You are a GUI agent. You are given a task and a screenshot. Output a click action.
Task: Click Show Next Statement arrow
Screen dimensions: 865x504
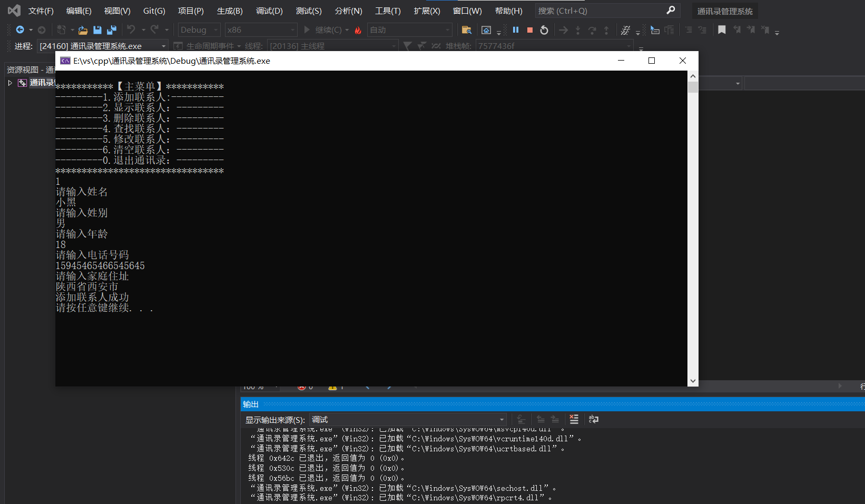(x=563, y=30)
